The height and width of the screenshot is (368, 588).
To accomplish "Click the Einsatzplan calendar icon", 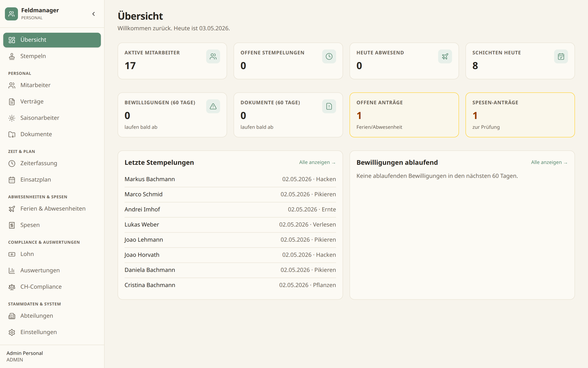I will (12, 180).
